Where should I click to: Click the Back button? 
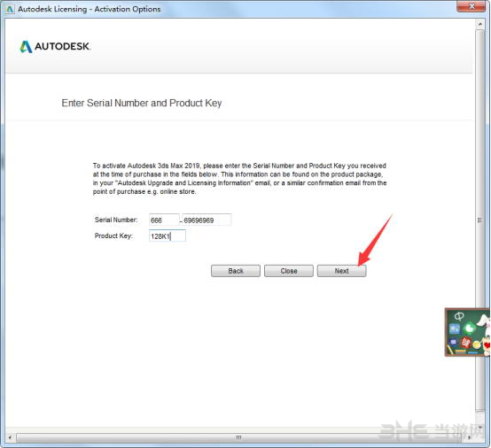coord(236,271)
